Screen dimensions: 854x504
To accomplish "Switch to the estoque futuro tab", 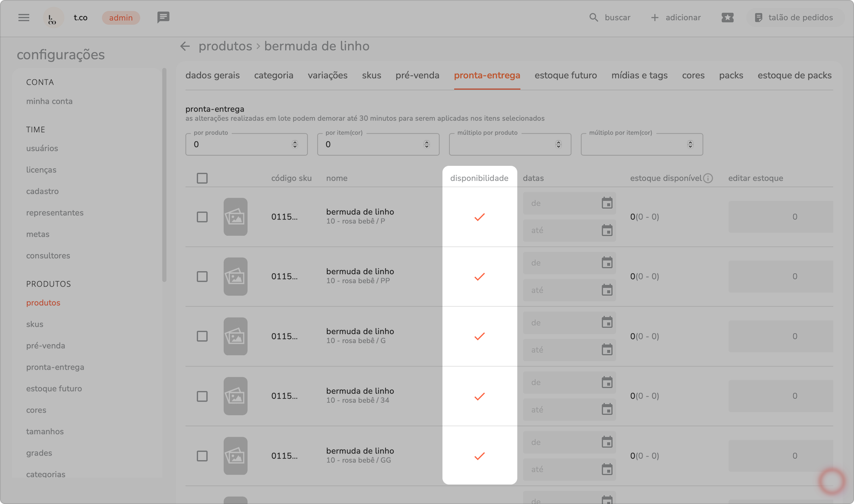I will [x=565, y=76].
